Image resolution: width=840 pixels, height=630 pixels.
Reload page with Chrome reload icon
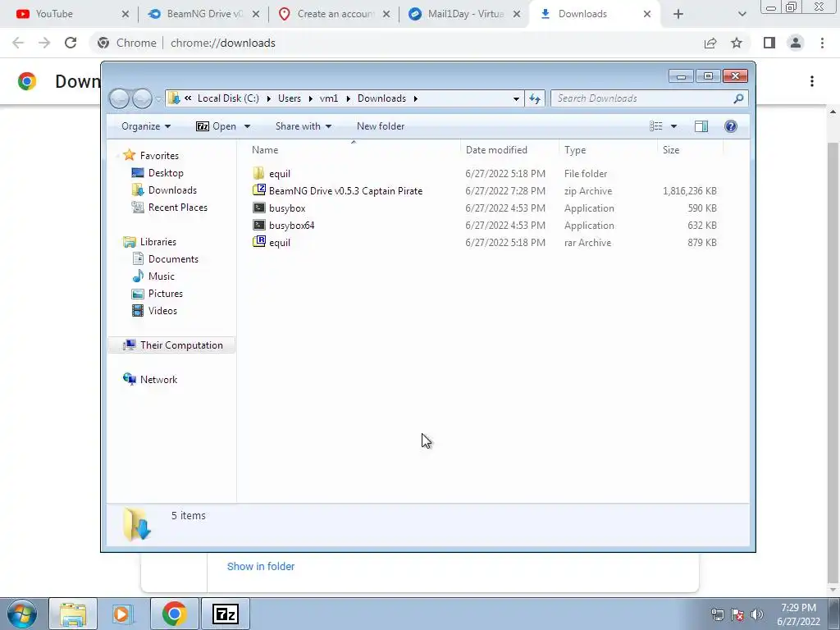pyautogui.click(x=71, y=43)
